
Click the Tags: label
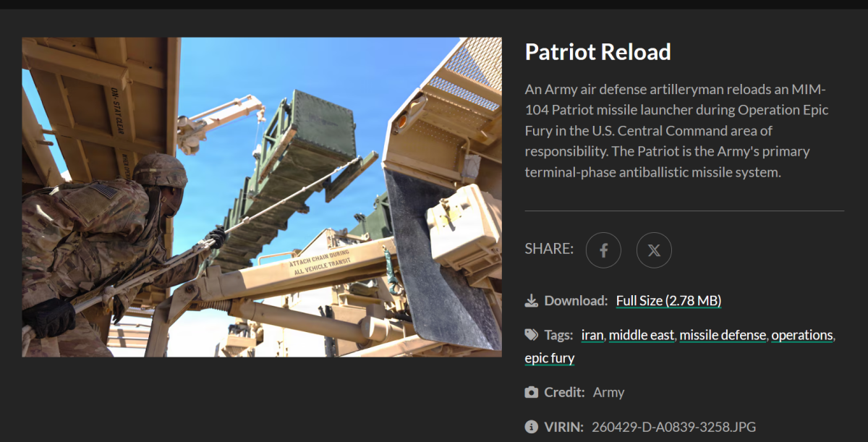[x=559, y=335]
